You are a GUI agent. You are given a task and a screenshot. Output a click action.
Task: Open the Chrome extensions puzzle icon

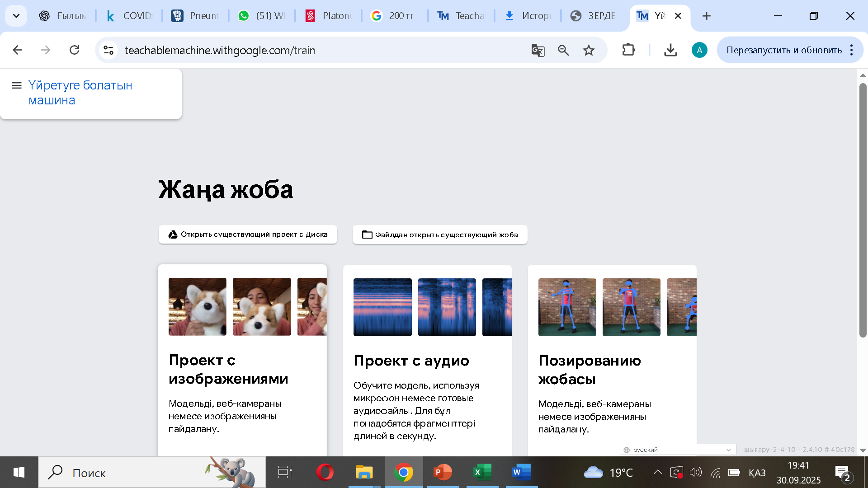[628, 50]
